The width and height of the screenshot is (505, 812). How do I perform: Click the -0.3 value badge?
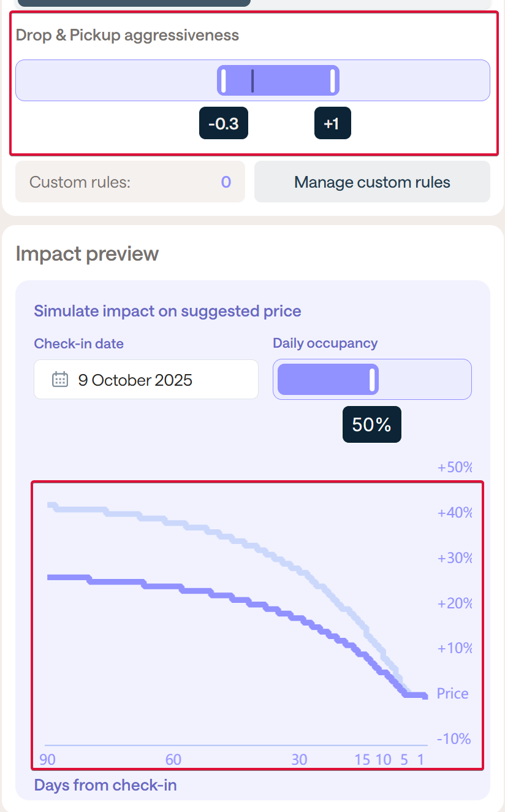coord(224,124)
